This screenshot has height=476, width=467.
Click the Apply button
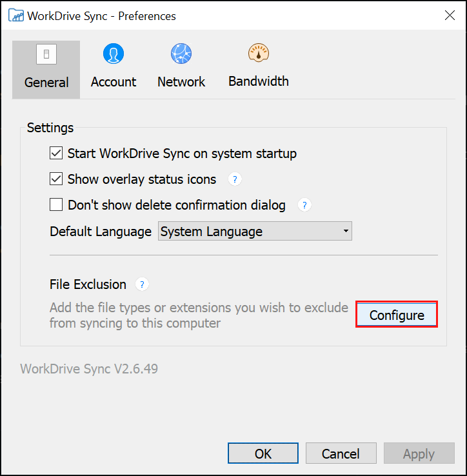click(x=419, y=453)
